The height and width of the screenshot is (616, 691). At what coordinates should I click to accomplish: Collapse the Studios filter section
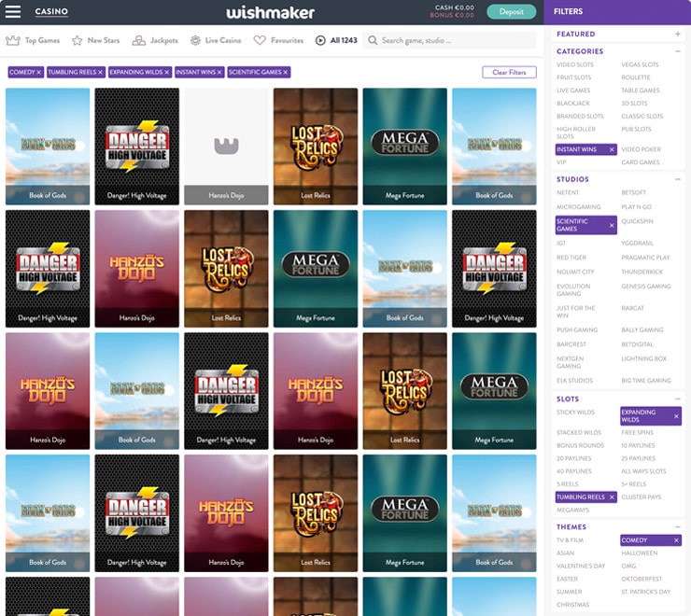(x=677, y=179)
